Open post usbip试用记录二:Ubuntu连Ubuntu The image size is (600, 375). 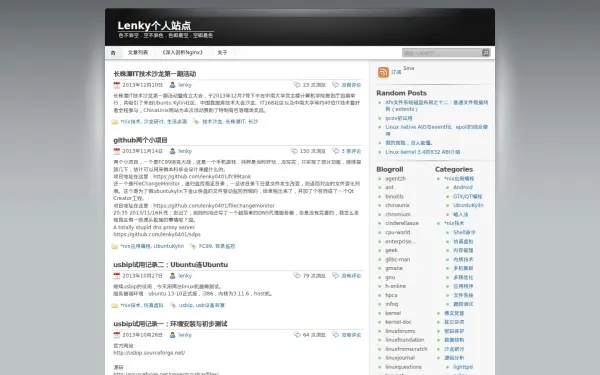tap(170, 264)
